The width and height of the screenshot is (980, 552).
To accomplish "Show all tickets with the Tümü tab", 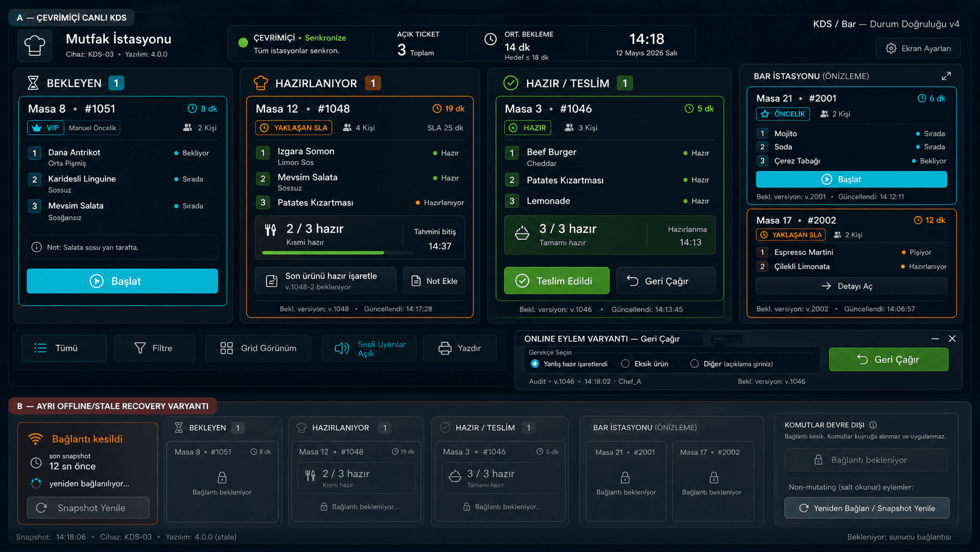I will [64, 348].
